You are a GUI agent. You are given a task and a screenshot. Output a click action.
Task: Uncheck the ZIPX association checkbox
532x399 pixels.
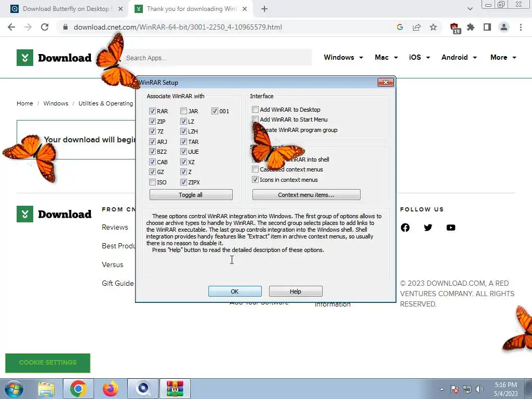[183, 182]
